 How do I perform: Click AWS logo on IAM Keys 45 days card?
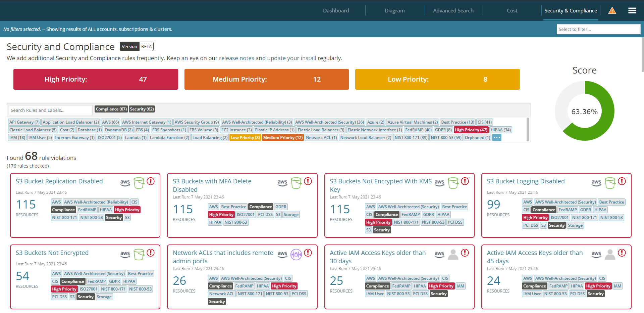pyautogui.click(x=596, y=254)
